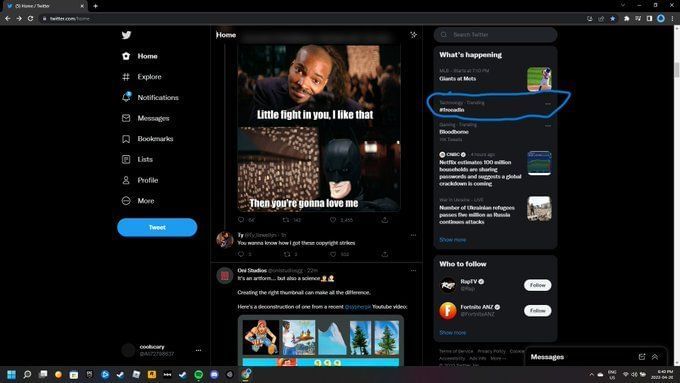The width and height of the screenshot is (680, 383).
Task: Click inside the Search Twitter field
Action: click(x=495, y=35)
